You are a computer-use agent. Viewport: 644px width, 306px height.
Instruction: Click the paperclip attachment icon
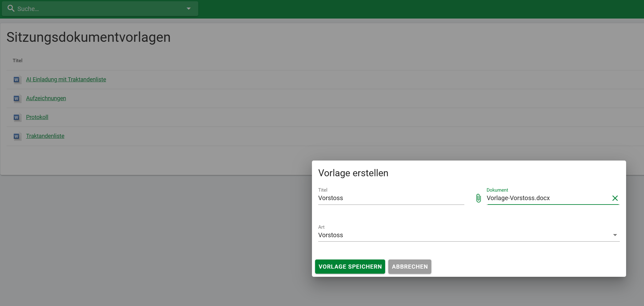[478, 198]
